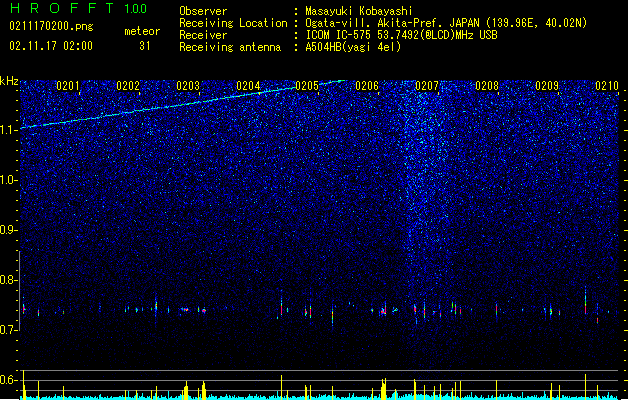The height and width of the screenshot is (400, 629).
Task: Click the 1.0 frequency axis label
Action: click(x=9, y=180)
